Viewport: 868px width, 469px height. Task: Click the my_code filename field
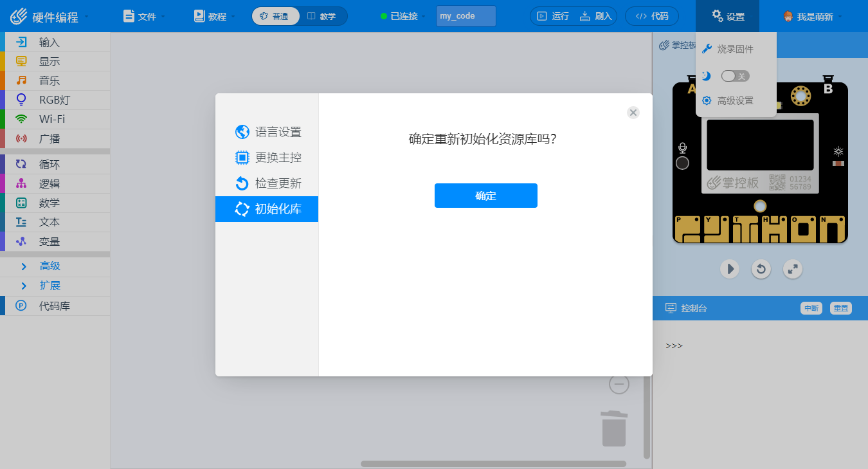coord(466,16)
